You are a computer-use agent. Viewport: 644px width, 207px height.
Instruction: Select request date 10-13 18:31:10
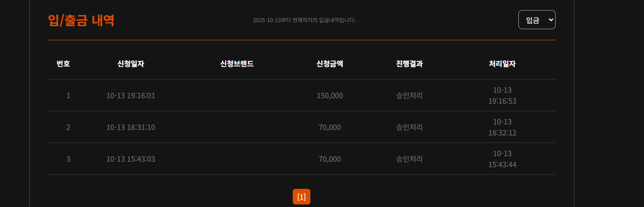(x=131, y=127)
